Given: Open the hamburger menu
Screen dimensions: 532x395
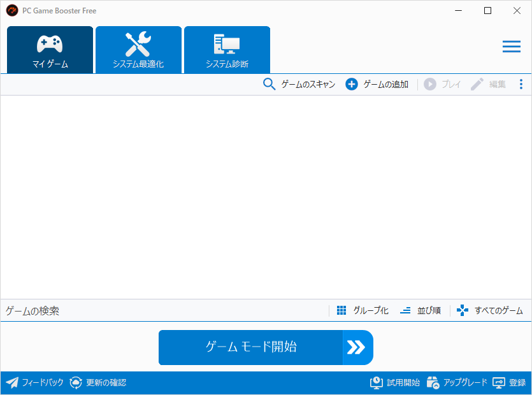Looking at the screenshot, I should coord(511,47).
